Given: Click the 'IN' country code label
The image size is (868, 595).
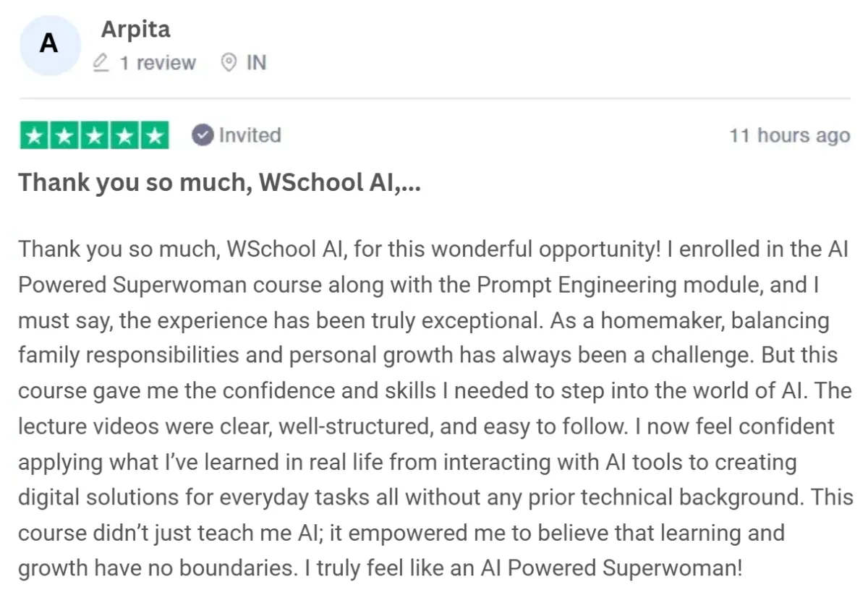Looking at the screenshot, I should coord(256,63).
